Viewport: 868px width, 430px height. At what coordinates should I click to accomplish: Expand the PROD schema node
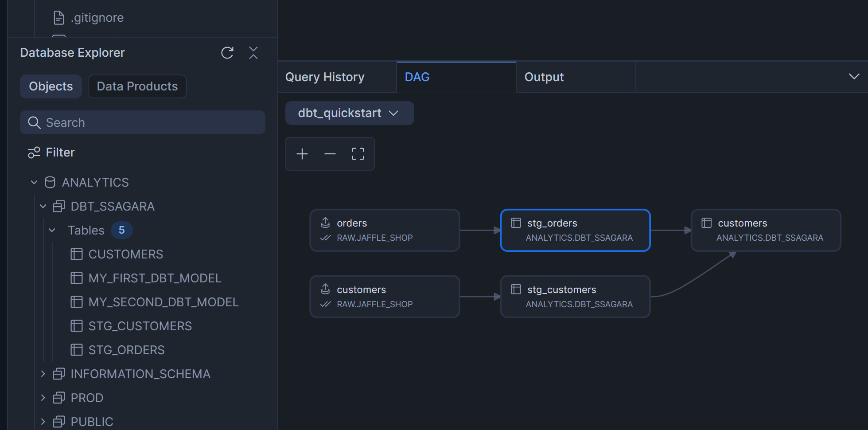coord(43,398)
